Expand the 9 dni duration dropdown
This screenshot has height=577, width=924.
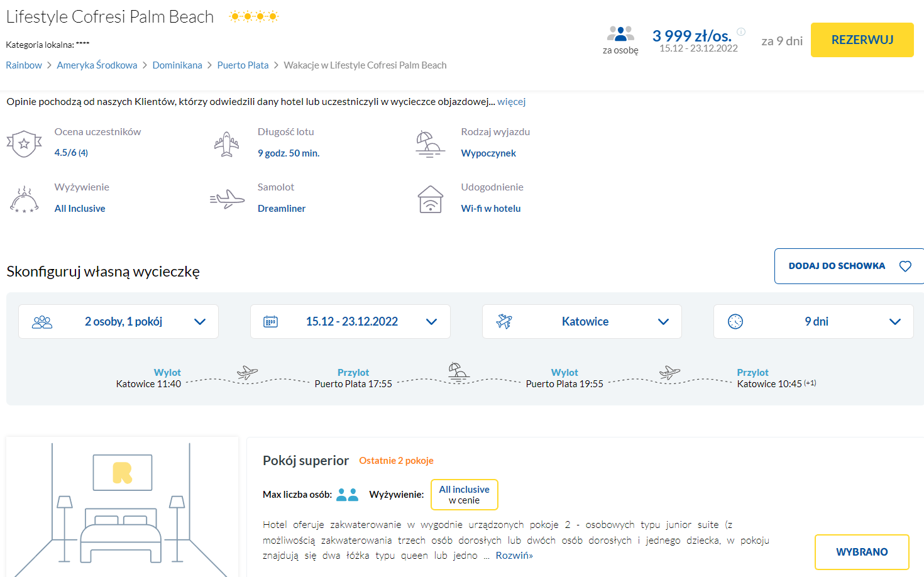pos(813,322)
